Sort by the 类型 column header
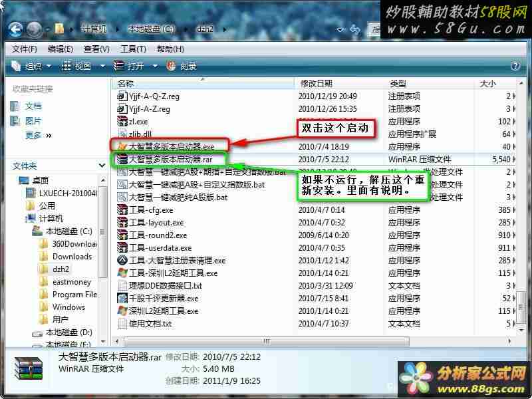532x399 pixels. (x=430, y=83)
